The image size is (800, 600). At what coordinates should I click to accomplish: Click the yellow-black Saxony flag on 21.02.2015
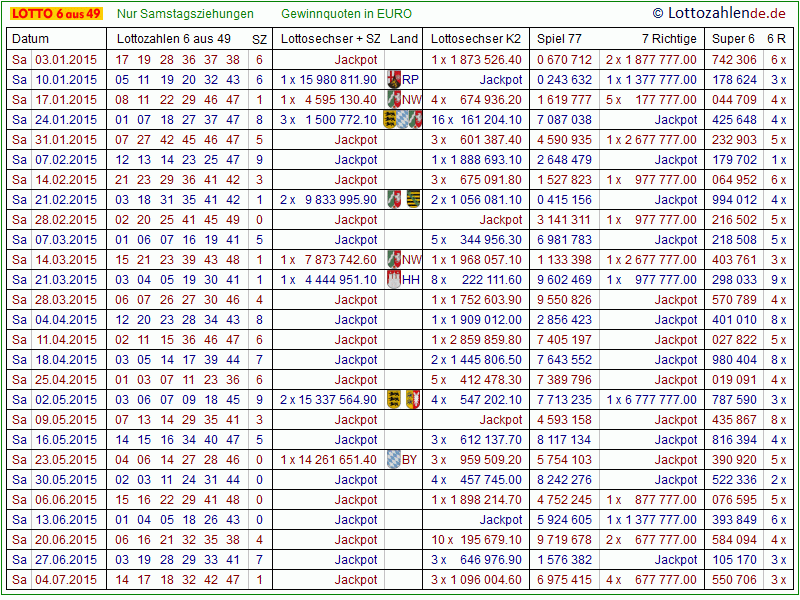coord(413,199)
